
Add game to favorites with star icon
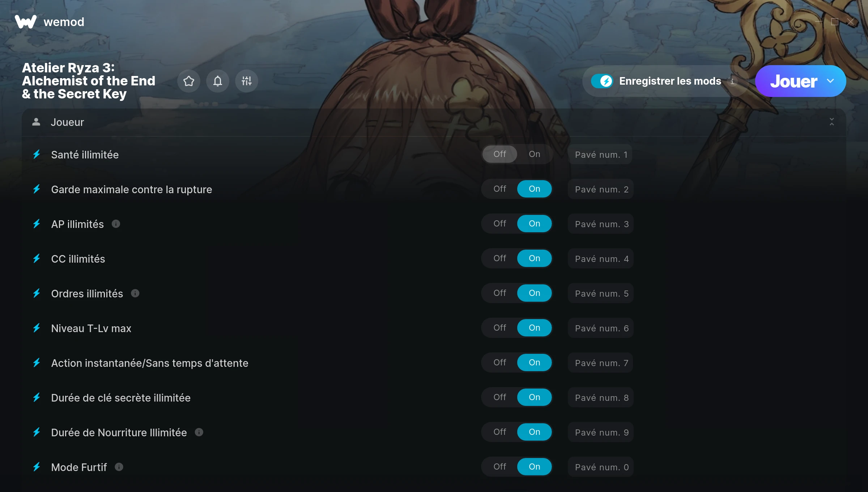tap(189, 81)
